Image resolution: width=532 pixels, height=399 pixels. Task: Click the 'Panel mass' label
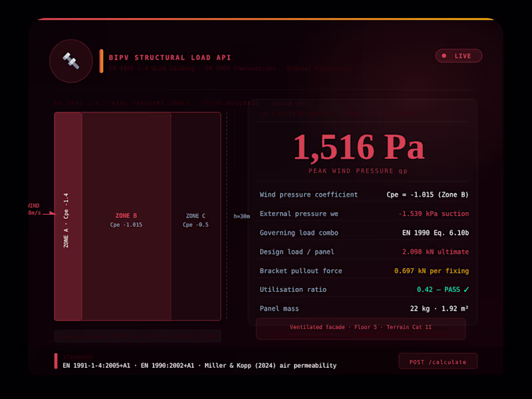pyautogui.click(x=279, y=309)
